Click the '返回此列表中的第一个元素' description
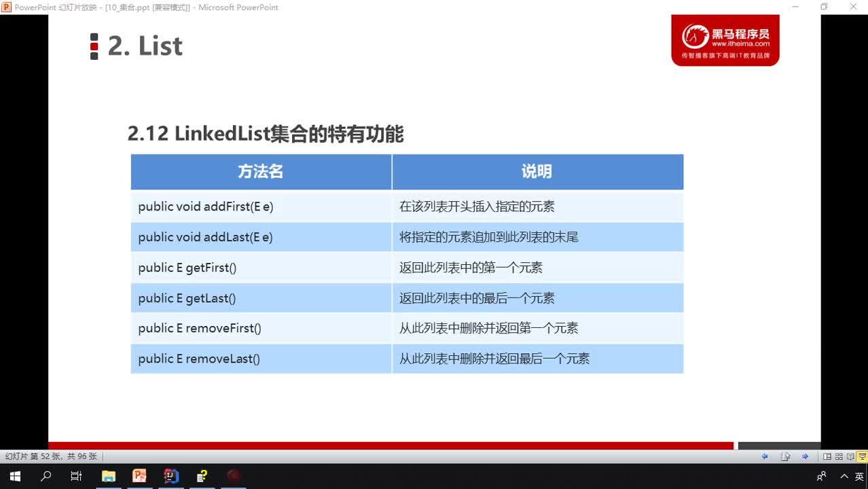Image resolution: width=868 pixels, height=489 pixels. click(x=471, y=268)
